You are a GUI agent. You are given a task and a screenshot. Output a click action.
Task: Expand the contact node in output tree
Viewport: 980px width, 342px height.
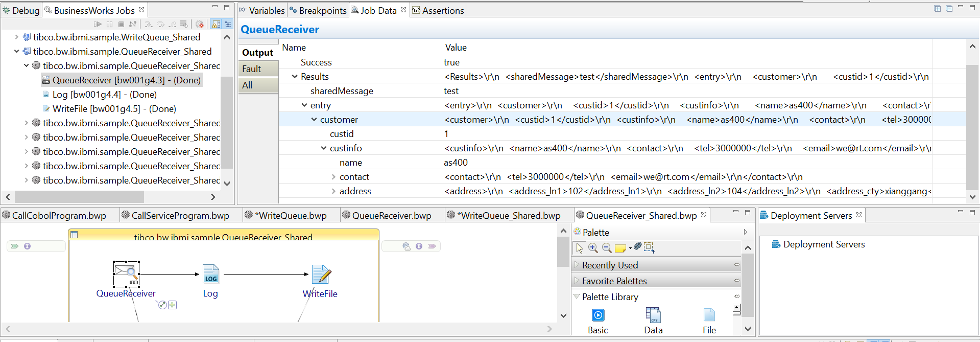(x=333, y=177)
